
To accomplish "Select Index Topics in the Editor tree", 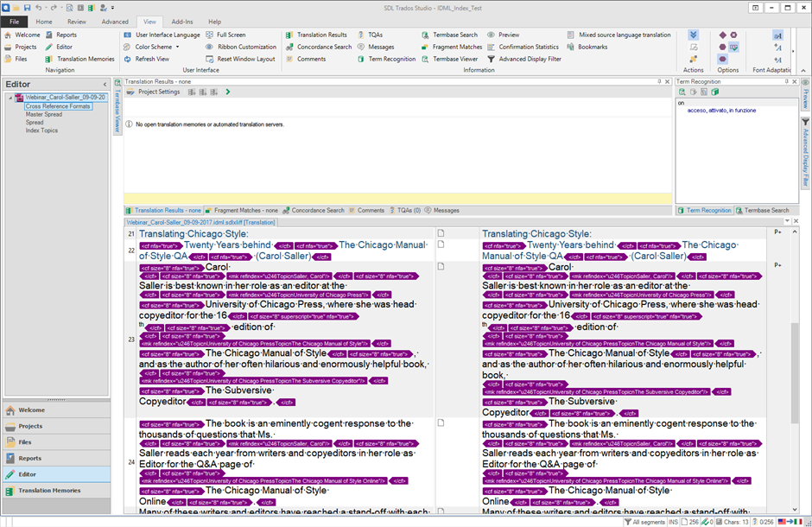I will click(42, 130).
